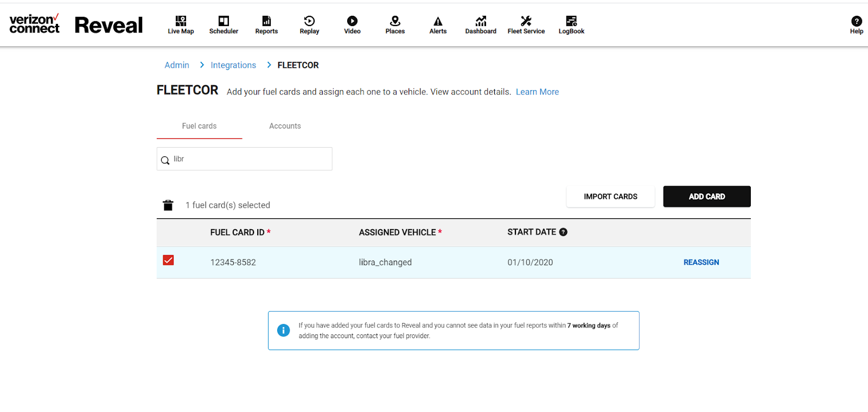Open the Replay section

click(309, 25)
